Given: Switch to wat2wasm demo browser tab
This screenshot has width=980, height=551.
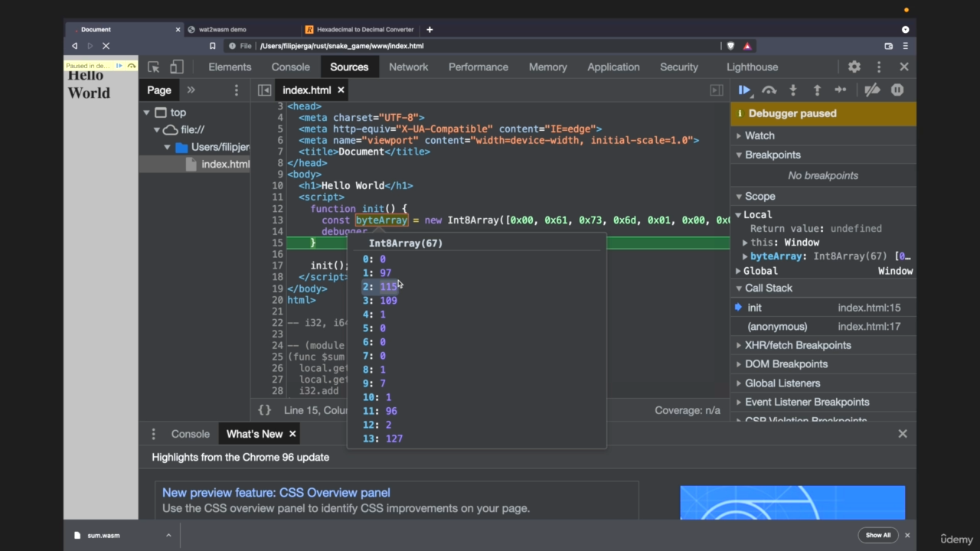Looking at the screenshot, I should (222, 29).
